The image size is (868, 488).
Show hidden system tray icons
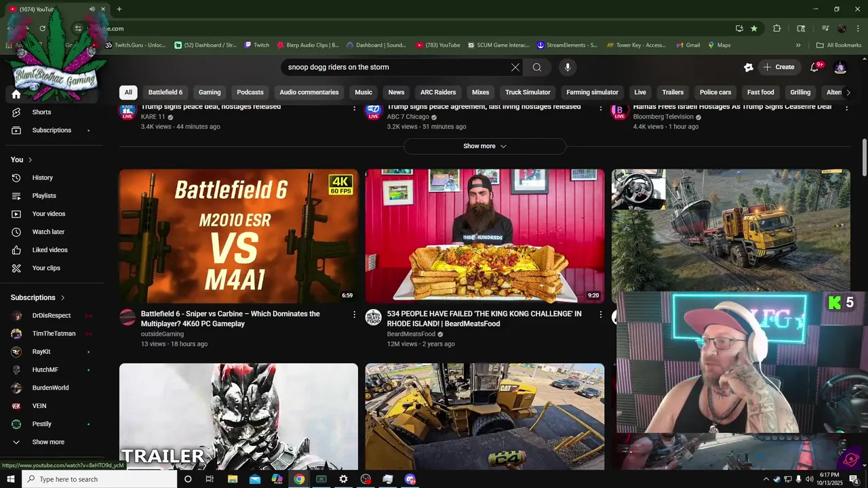point(766,479)
